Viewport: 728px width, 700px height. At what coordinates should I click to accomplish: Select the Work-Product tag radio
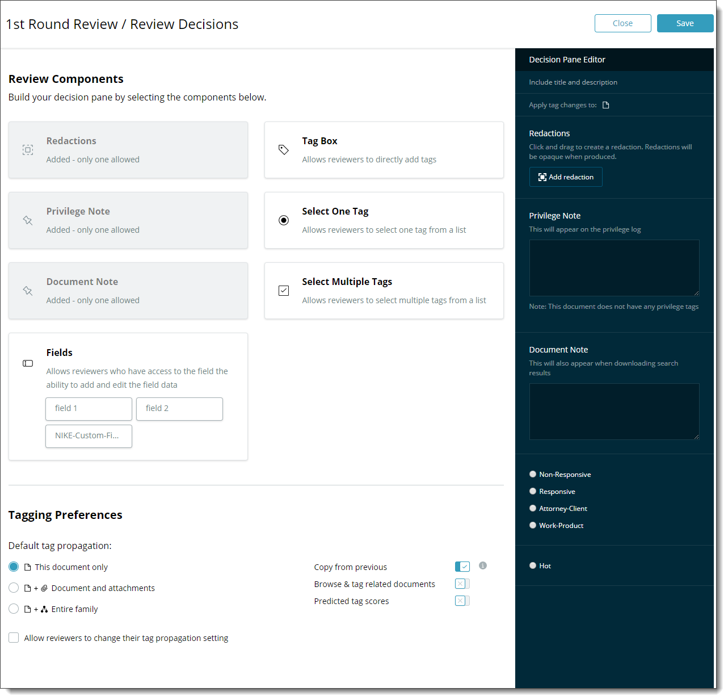pos(533,525)
